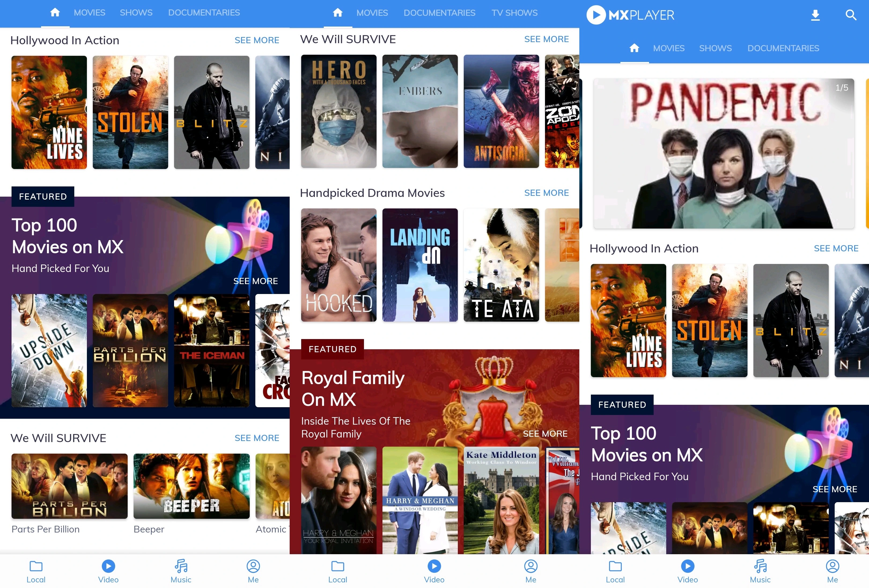Open Hooked poster
Screen dimensions: 869x588
click(339, 265)
